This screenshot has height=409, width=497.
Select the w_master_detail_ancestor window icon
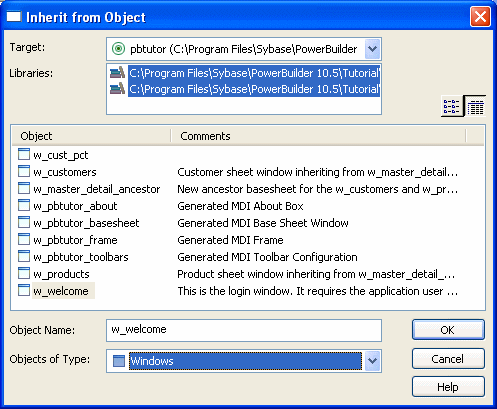pos(24,188)
